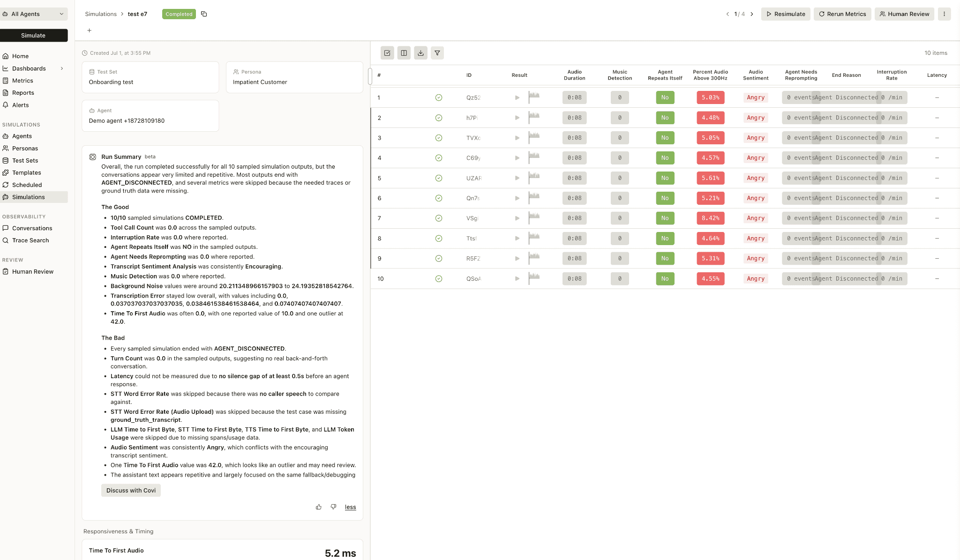Open the All Agents dropdown
Viewport: 960px width, 560px height.
pyautogui.click(x=34, y=14)
